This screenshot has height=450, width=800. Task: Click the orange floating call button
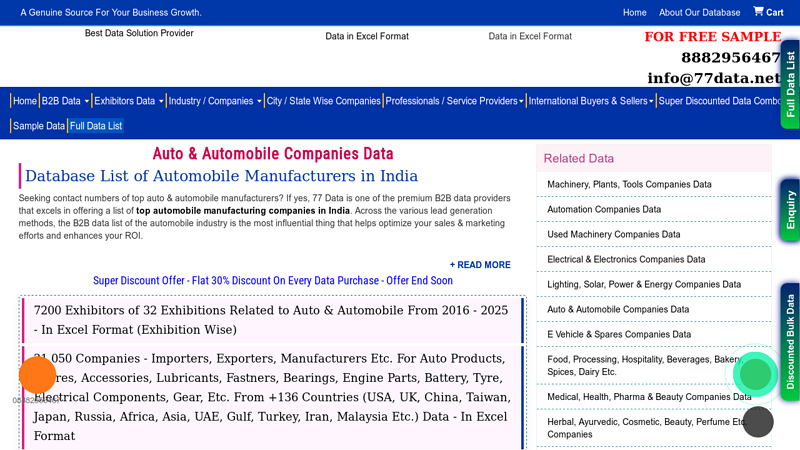tap(37, 375)
